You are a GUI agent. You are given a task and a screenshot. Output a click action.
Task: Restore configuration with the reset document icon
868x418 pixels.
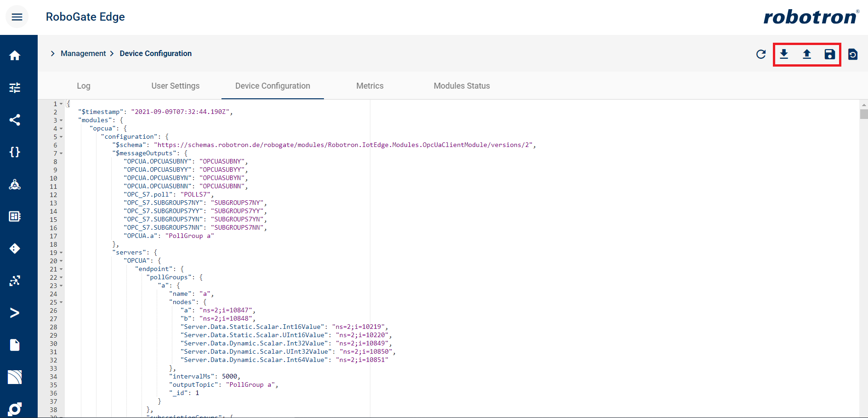tap(853, 54)
